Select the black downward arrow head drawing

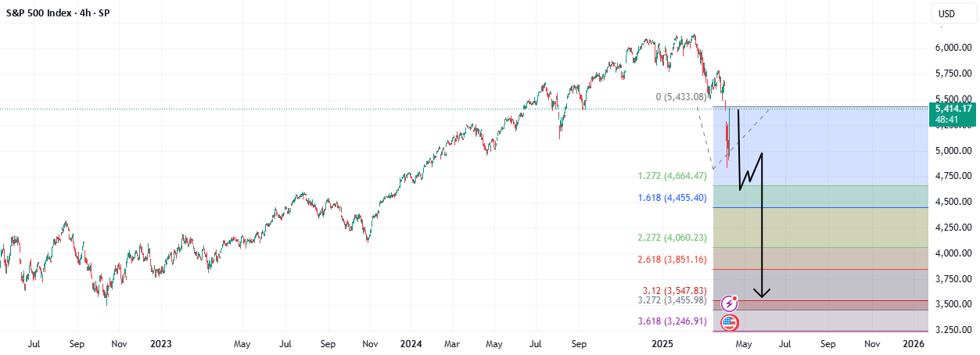(x=761, y=292)
